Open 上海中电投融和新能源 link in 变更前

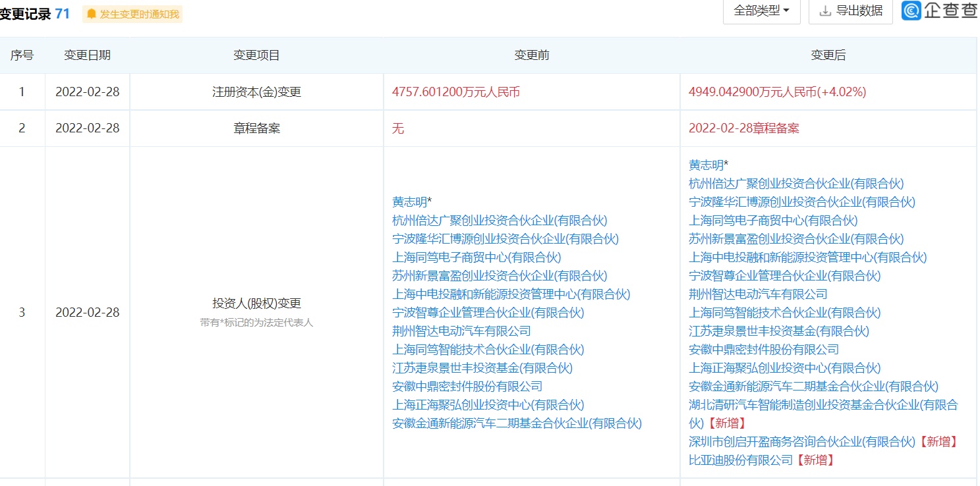click(511, 294)
